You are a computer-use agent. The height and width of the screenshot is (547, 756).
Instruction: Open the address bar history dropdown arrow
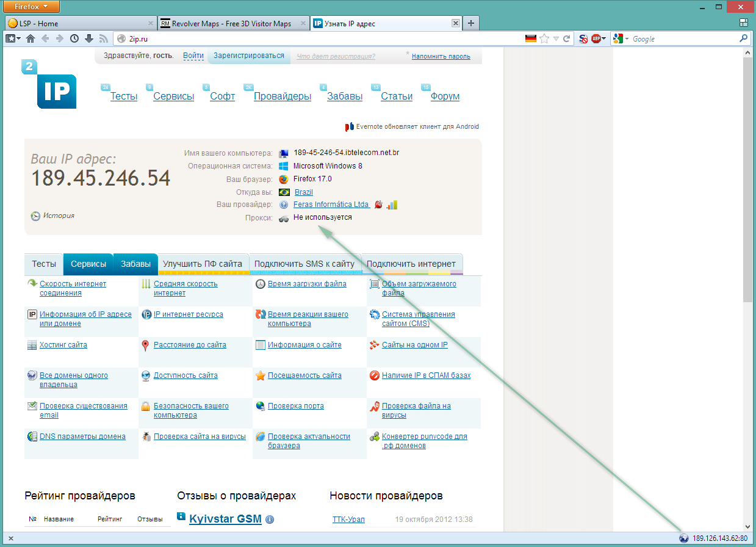point(555,38)
